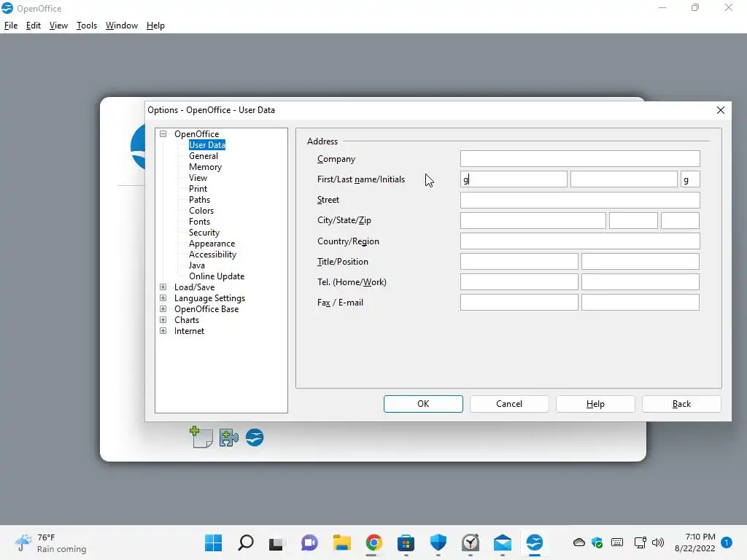Image resolution: width=747 pixels, height=560 pixels.
Task: Select Colors in the options tree
Action: [x=201, y=211]
